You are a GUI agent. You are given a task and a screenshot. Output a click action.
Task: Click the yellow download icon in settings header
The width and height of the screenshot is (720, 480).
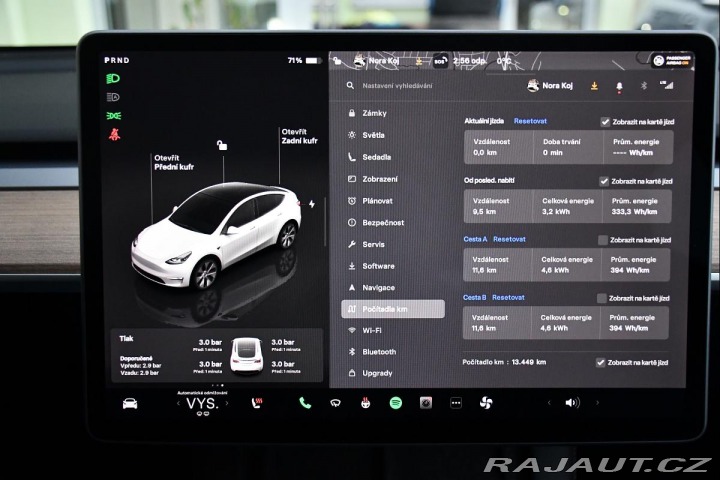(594, 86)
